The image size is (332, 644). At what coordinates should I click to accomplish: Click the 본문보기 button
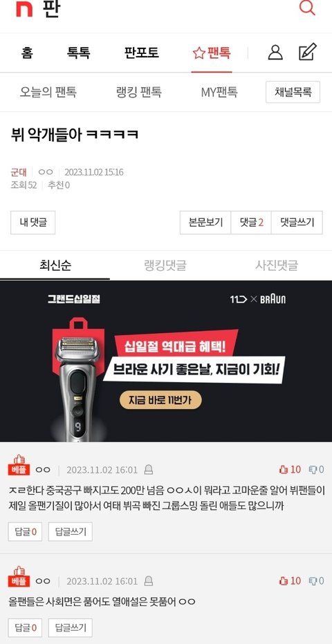(x=205, y=222)
